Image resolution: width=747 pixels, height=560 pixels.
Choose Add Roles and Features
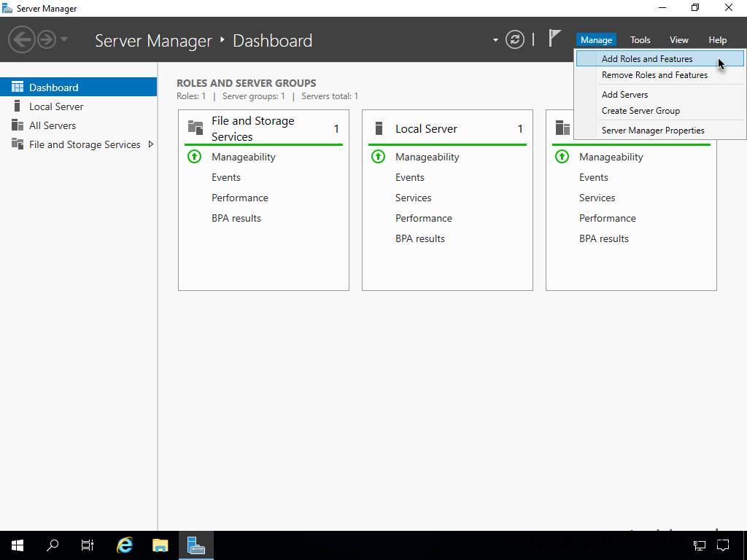pos(659,58)
